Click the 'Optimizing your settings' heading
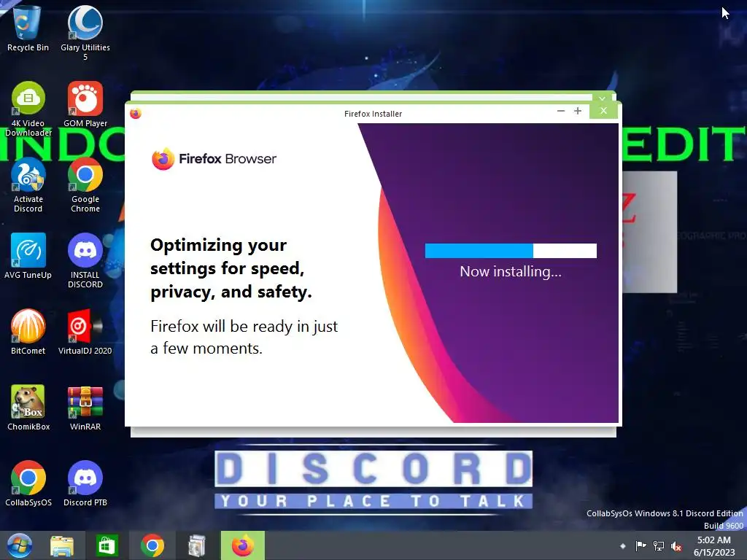The width and height of the screenshot is (747, 560). 231,268
